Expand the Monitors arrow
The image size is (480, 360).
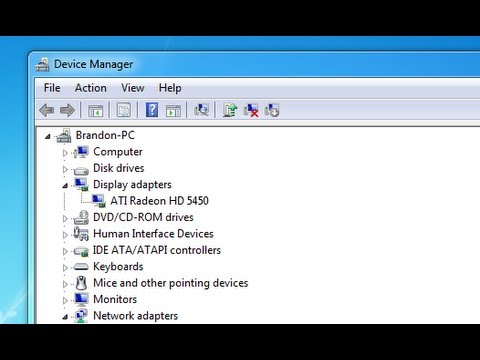pos(65,300)
